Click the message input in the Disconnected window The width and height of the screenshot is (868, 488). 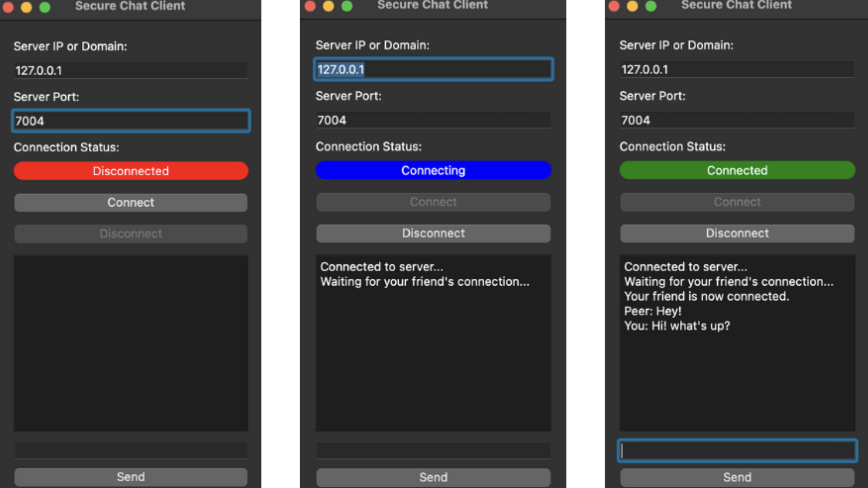[x=131, y=451]
